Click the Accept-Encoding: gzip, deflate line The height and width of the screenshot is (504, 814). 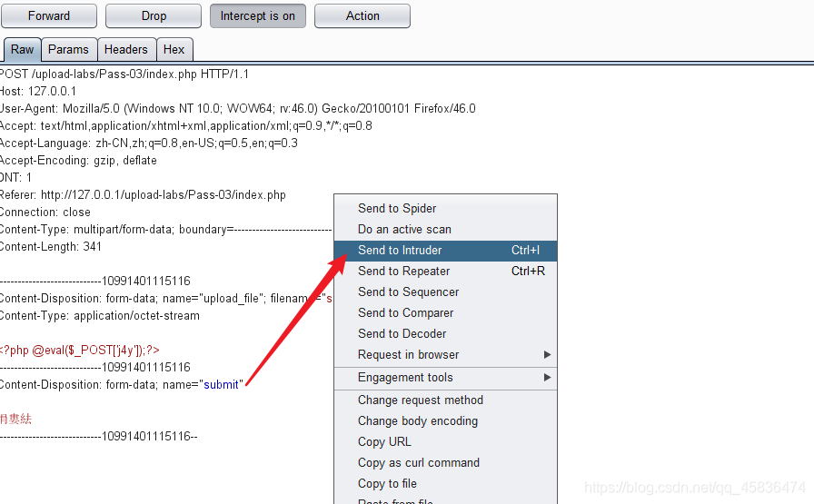coord(78,161)
